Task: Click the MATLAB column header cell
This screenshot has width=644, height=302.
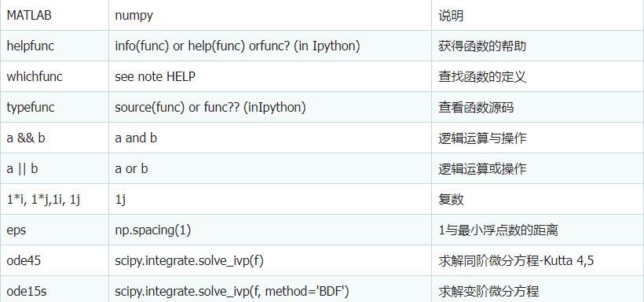Action: tap(55, 15)
